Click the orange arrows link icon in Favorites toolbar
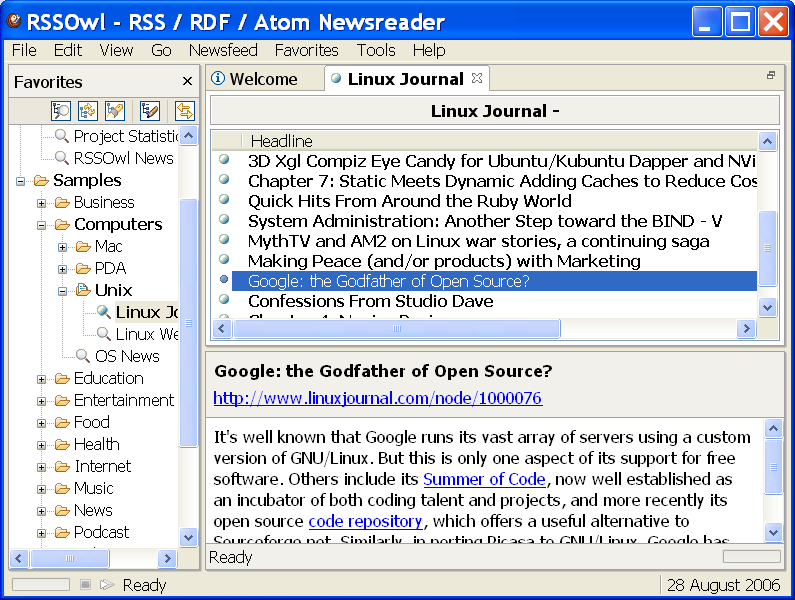Screen dimensions: 795x600 185,111
